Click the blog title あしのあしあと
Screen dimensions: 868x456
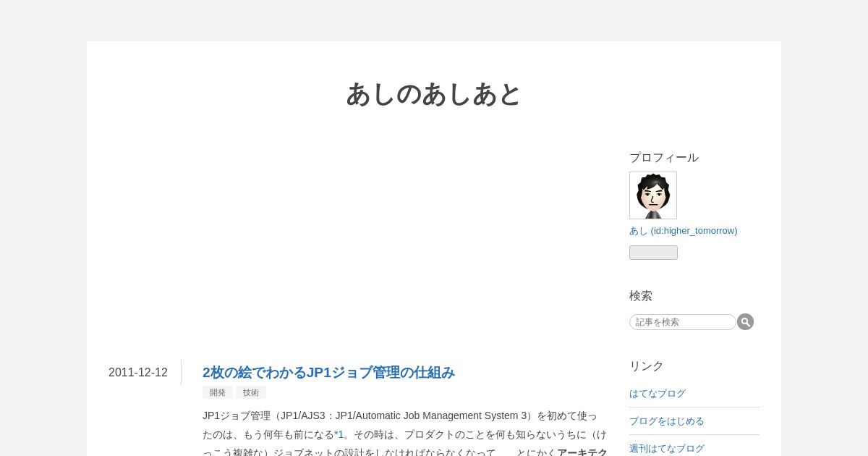[434, 94]
